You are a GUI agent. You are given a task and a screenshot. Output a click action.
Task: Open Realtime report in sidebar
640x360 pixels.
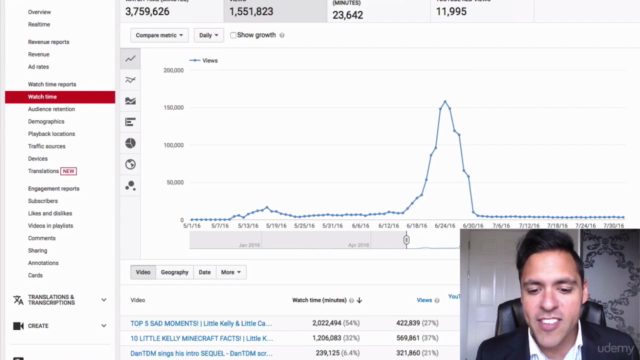pos(39,24)
